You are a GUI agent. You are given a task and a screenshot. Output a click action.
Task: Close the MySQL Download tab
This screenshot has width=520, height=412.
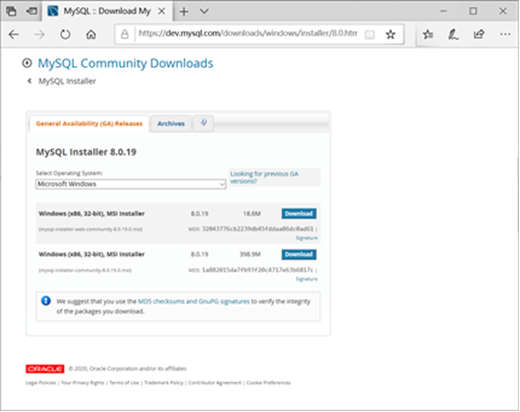coord(162,11)
